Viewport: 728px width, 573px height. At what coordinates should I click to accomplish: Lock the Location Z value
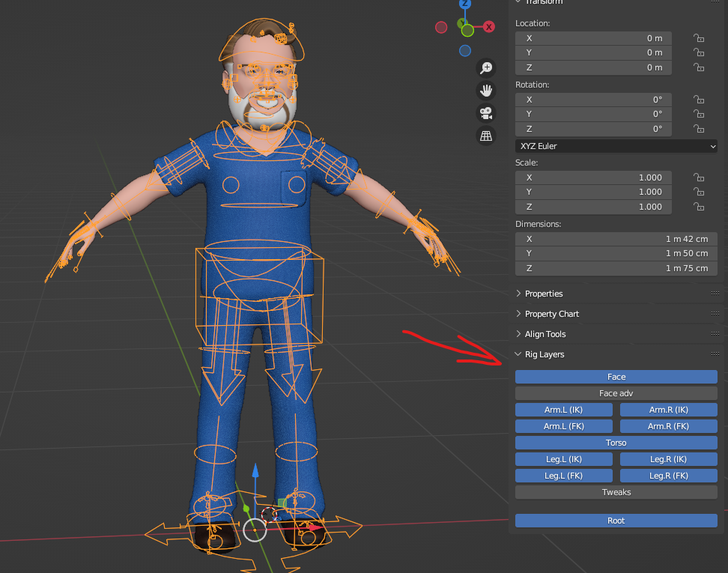click(x=699, y=67)
